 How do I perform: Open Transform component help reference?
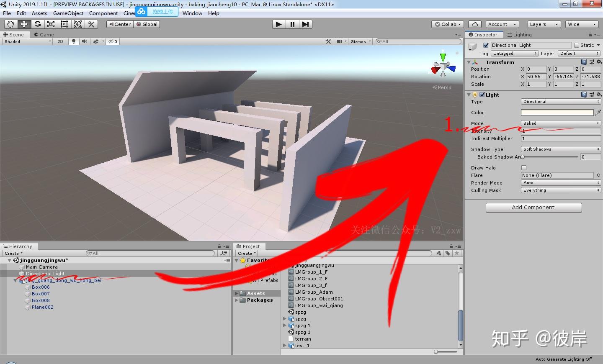click(584, 62)
